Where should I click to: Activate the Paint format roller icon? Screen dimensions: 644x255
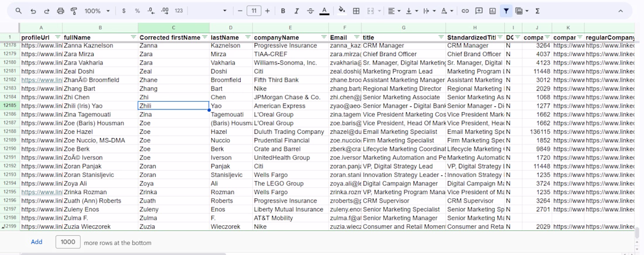[x=74, y=11]
